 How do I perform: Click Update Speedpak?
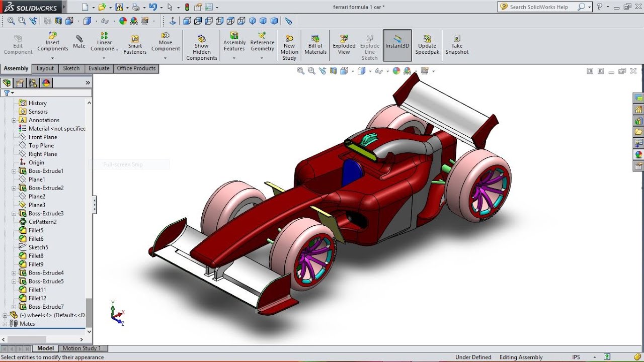coord(427,45)
